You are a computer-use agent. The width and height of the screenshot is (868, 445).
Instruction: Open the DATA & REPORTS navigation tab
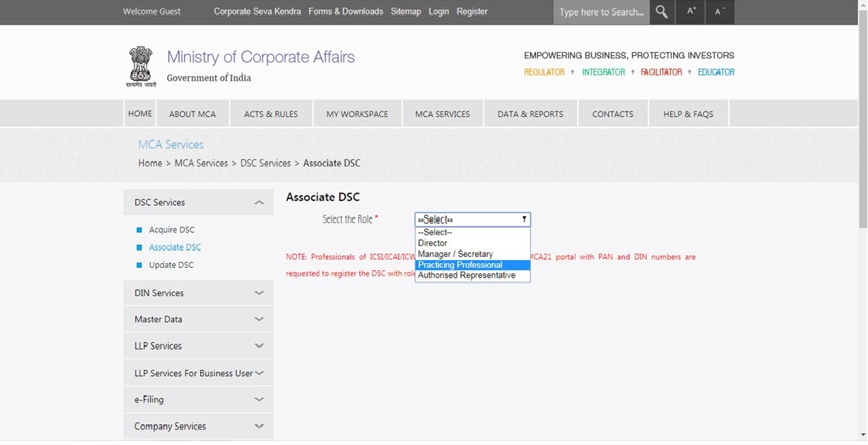(x=531, y=114)
